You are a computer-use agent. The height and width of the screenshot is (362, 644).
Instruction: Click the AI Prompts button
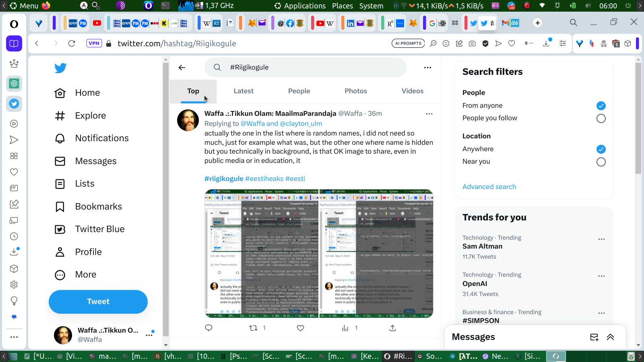(x=408, y=43)
